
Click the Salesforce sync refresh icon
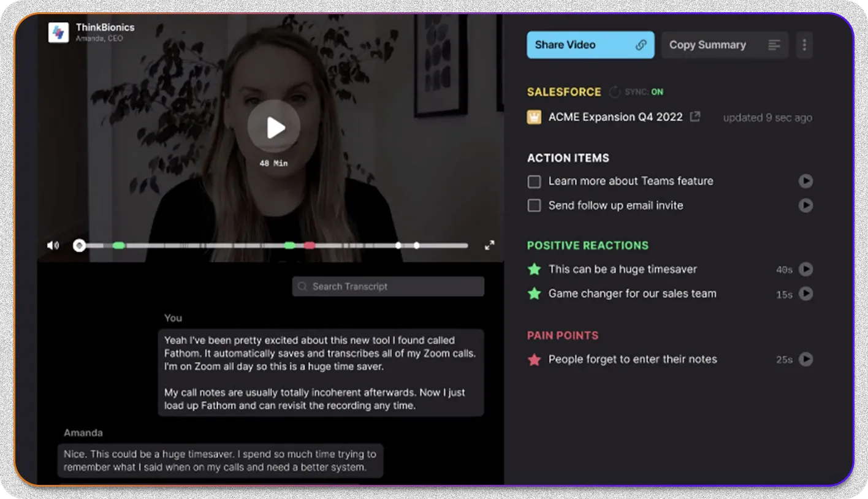[614, 92]
